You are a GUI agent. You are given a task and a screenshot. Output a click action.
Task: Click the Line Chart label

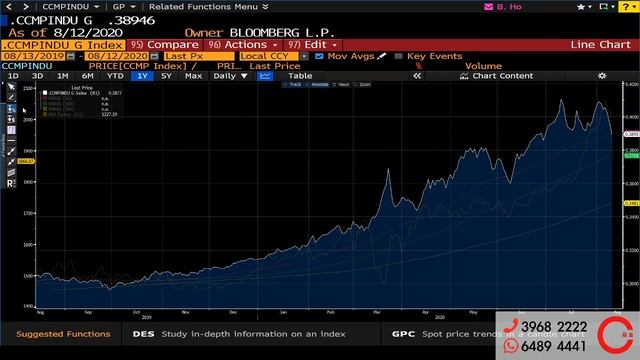(x=600, y=45)
